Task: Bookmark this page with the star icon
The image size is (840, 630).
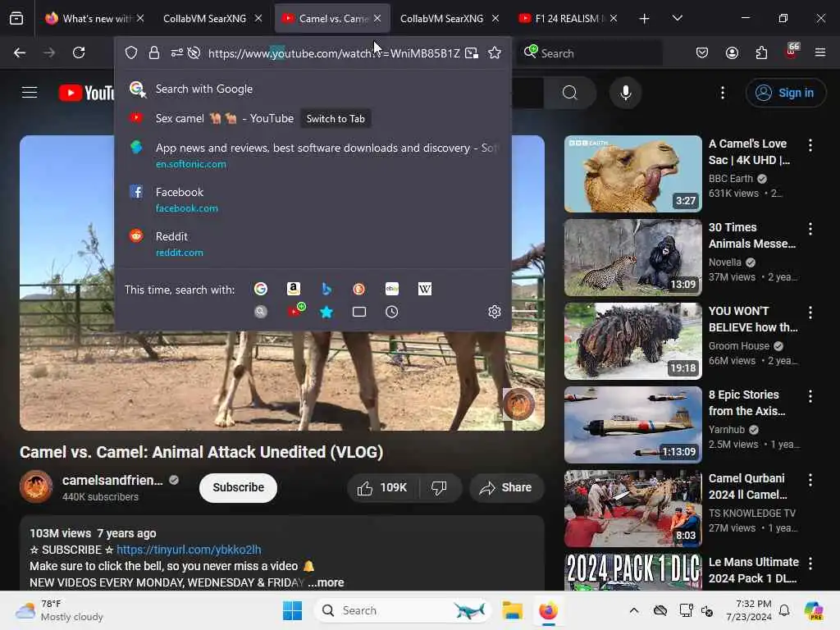Action: coord(495,52)
